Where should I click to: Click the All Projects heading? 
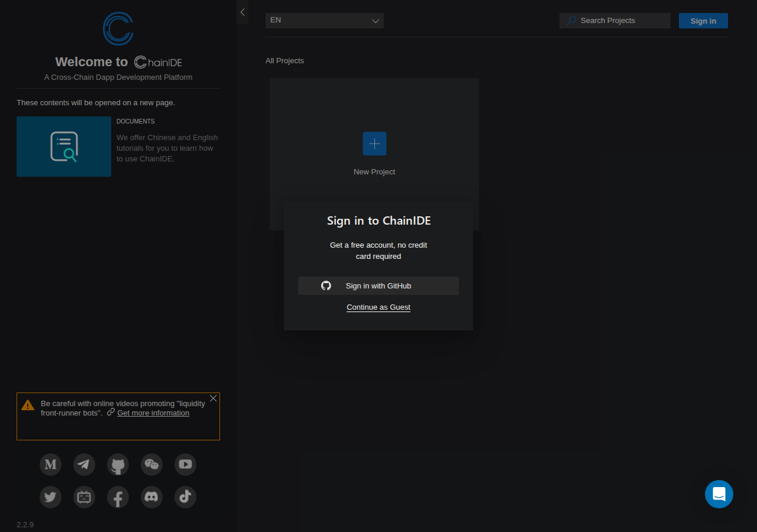(x=284, y=61)
